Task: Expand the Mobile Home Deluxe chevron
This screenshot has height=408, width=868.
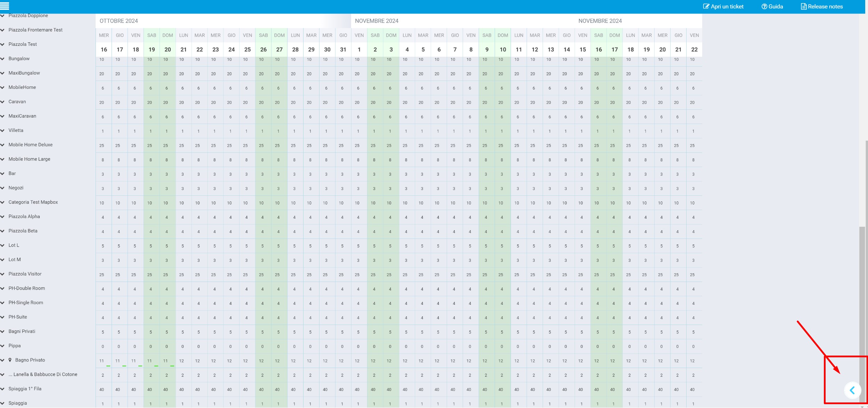Action: tap(3, 145)
